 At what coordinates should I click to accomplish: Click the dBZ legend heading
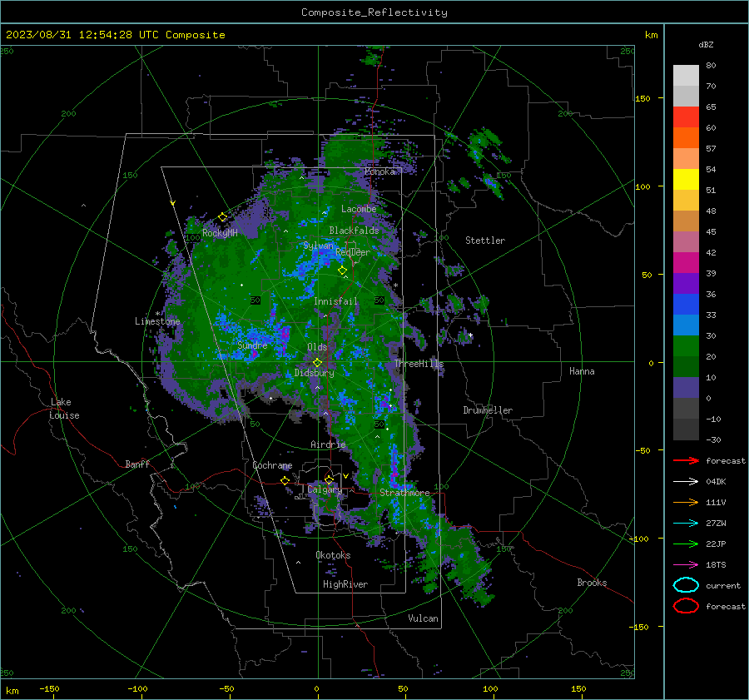click(706, 44)
